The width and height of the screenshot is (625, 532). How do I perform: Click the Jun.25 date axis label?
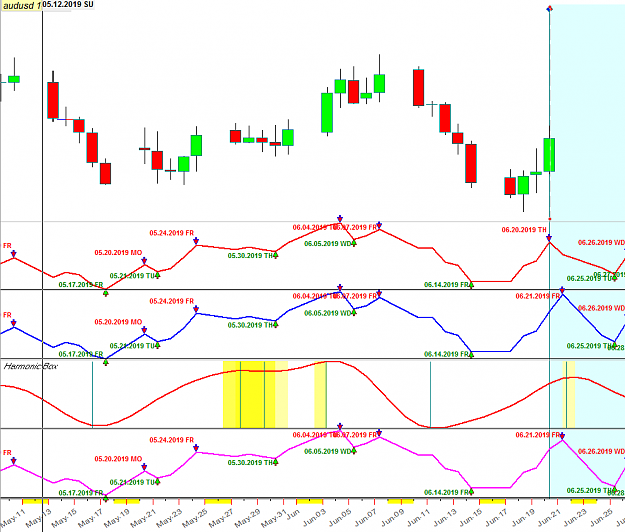coord(601,517)
